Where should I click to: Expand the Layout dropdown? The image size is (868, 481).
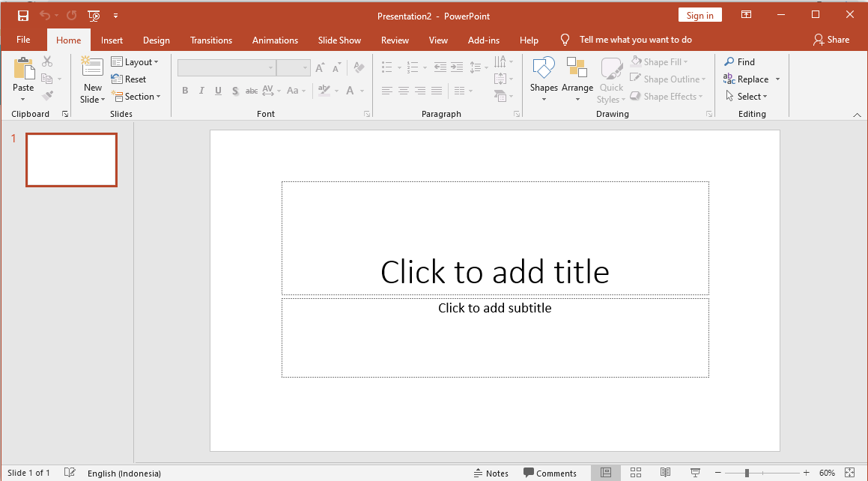pyautogui.click(x=135, y=62)
